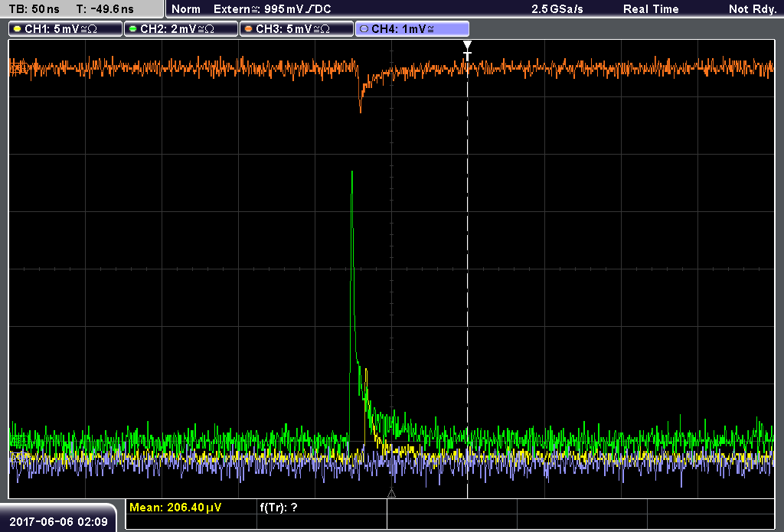The width and height of the screenshot is (784, 532).
Task: Click the Not Rdy. status label
Action: coord(753,9)
